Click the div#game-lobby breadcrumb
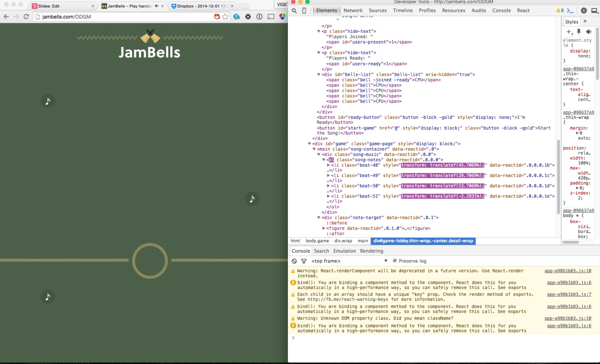 click(423, 241)
